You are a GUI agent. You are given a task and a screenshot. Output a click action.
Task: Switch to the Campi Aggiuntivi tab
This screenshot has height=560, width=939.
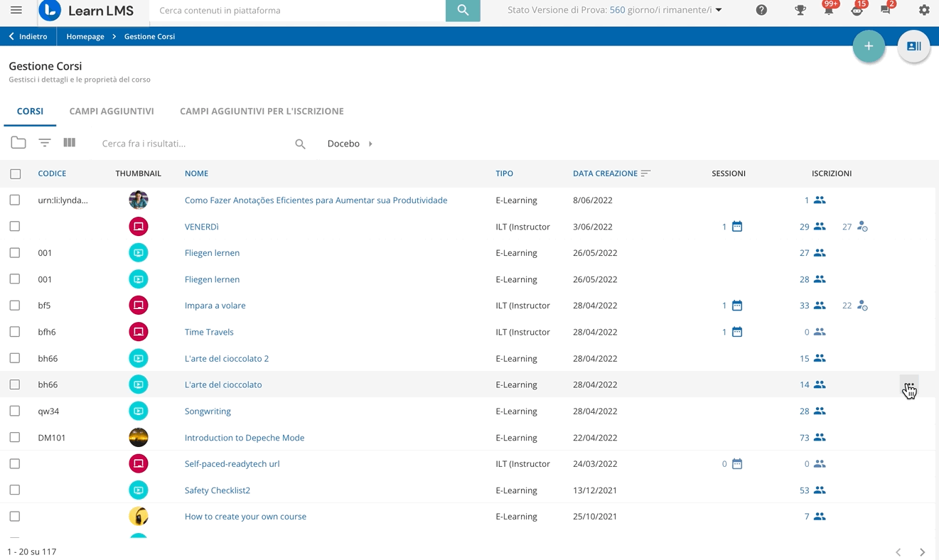[111, 111]
